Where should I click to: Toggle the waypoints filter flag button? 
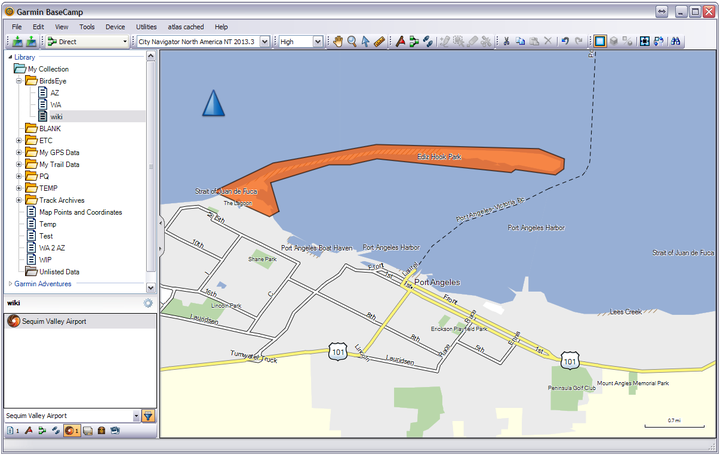(28, 431)
